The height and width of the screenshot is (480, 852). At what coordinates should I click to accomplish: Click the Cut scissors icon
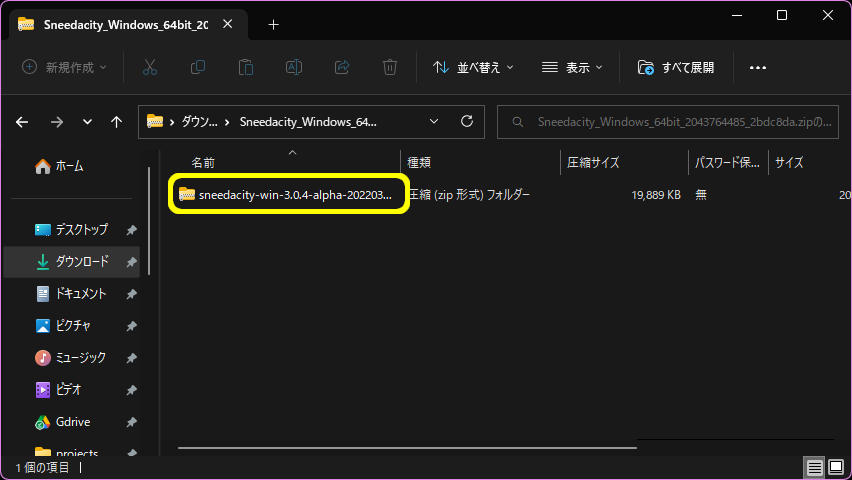coord(149,67)
